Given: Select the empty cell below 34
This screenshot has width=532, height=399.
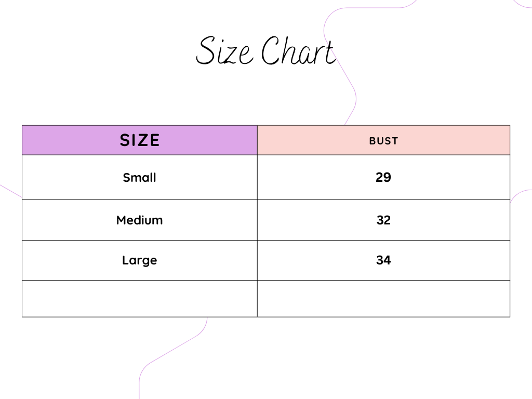Looking at the screenshot, I should tap(383, 299).
